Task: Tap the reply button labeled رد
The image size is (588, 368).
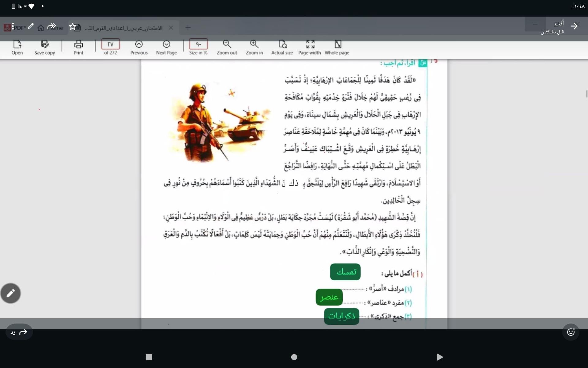Action: [x=19, y=332]
